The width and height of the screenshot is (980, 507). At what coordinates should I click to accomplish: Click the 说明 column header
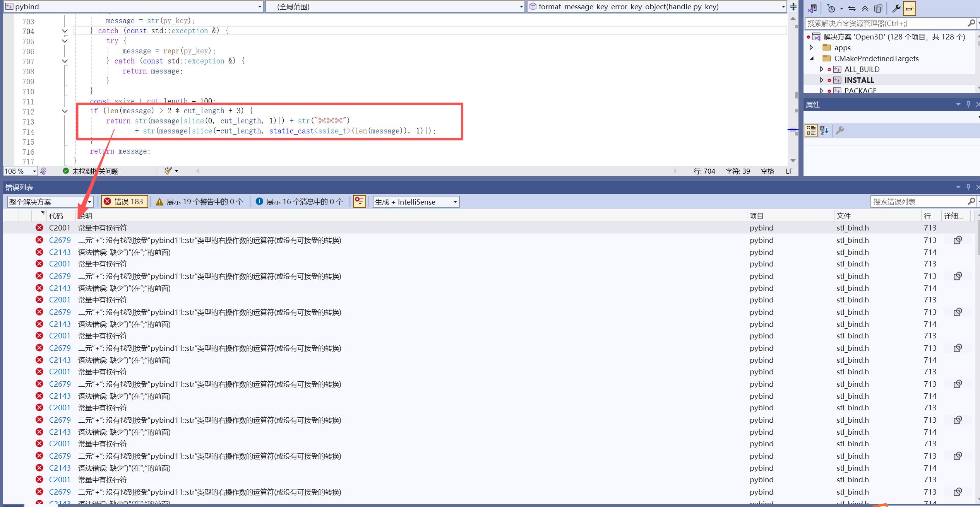tap(86, 216)
